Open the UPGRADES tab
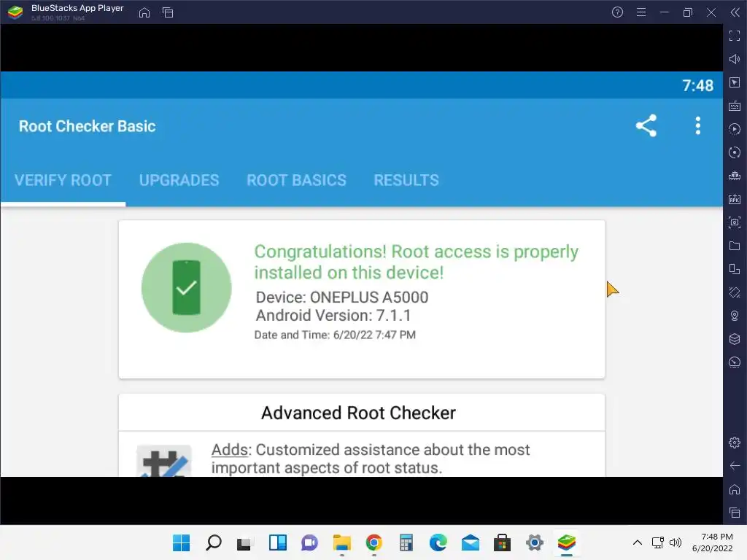 pos(179,180)
